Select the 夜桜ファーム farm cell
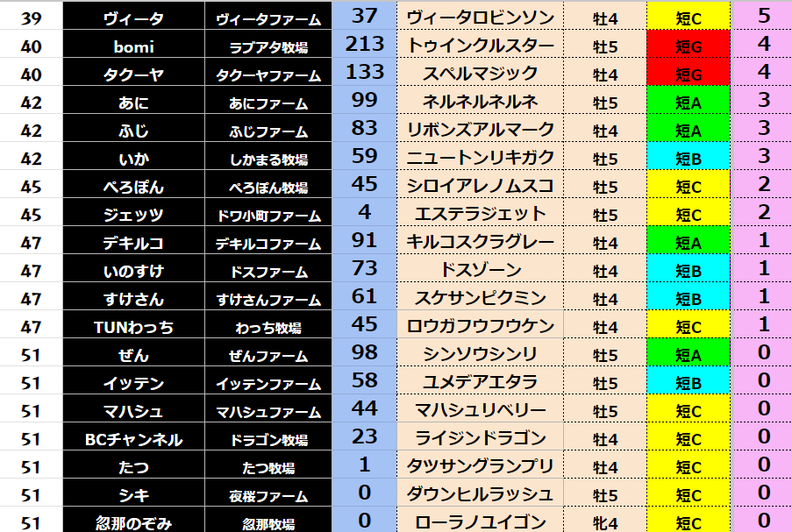 coord(268,495)
